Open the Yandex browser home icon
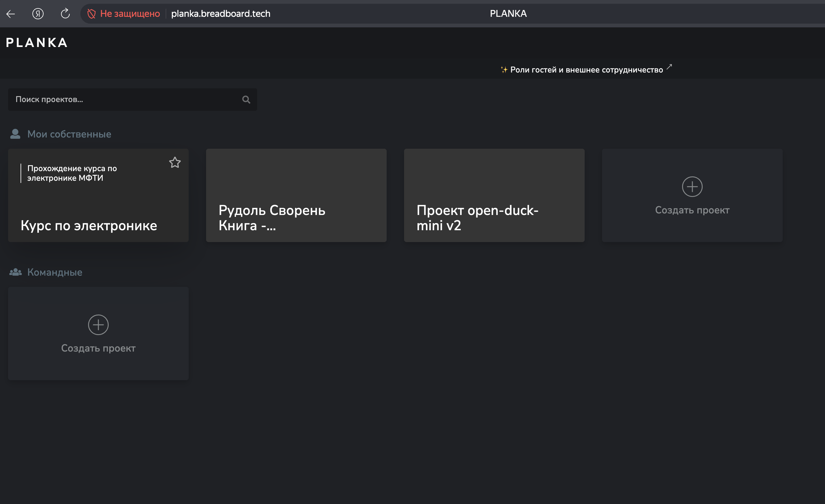The width and height of the screenshot is (825, 504). (38, 14)
